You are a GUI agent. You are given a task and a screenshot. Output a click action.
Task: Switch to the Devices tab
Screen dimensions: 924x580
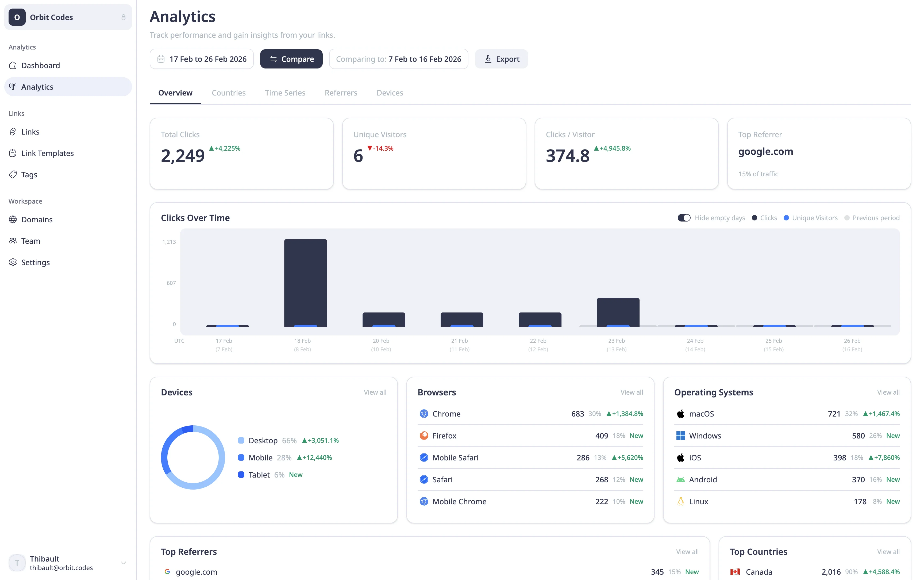[x=389, y=93]
